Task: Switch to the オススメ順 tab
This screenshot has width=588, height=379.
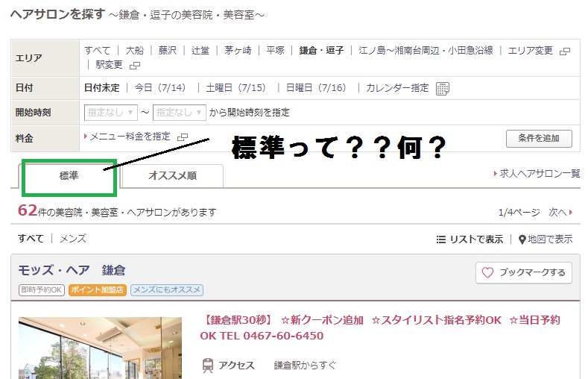Action: 172,175
